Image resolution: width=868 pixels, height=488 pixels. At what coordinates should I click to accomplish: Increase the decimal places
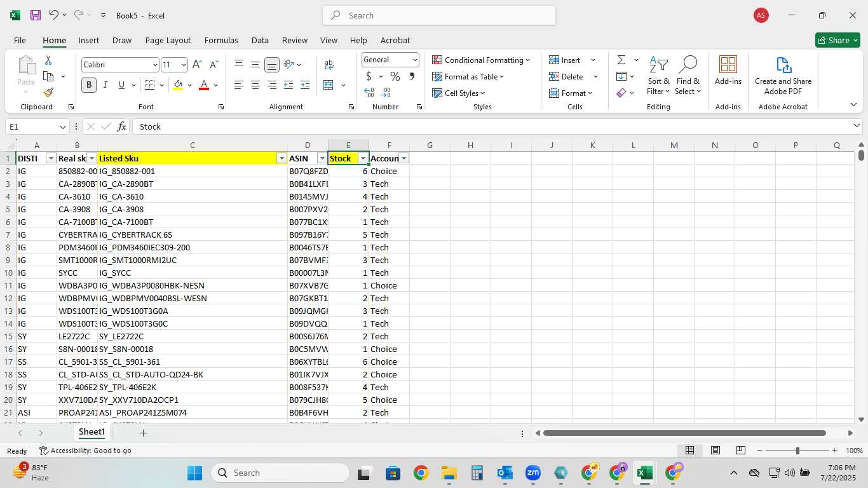click(369, 93)
